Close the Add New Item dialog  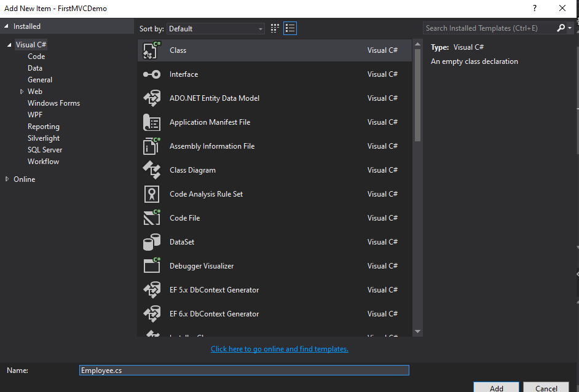pyautogui.click(x=562, y=8)
